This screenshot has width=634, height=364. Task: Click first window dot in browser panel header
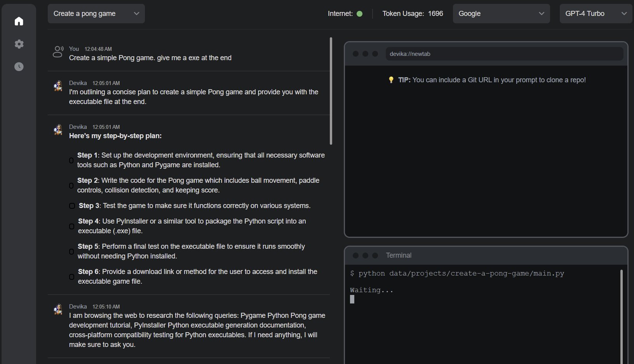(355, 54)
